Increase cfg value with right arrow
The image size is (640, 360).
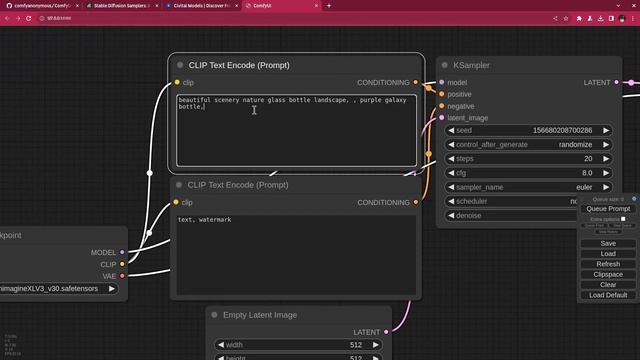[x=606, y=173]
